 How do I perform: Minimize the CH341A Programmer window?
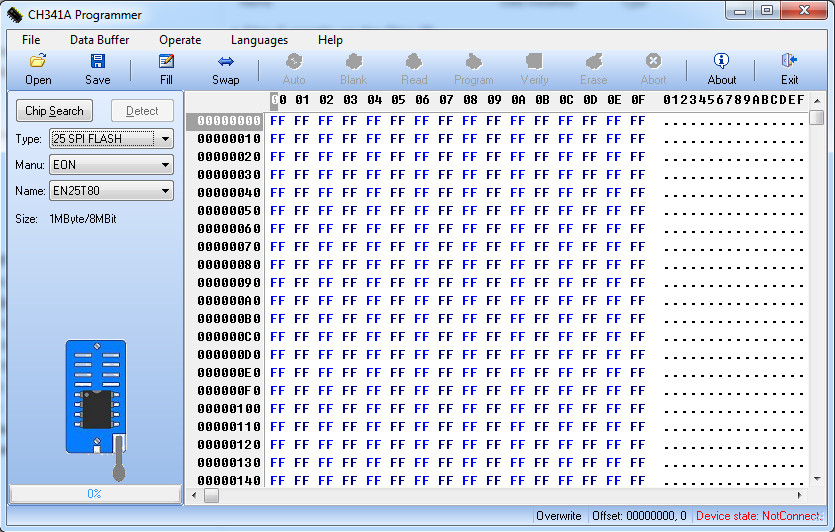[x=740, y=11]
